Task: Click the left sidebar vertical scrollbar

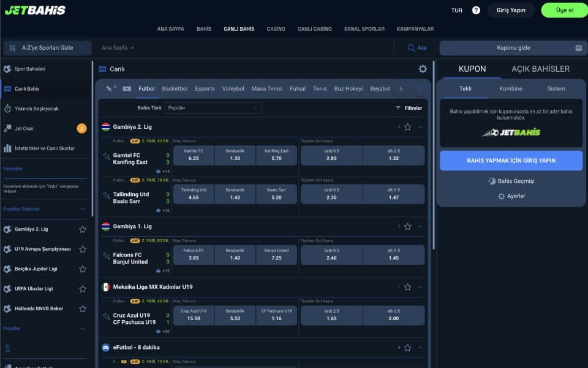Action: (x=92, y=139)
